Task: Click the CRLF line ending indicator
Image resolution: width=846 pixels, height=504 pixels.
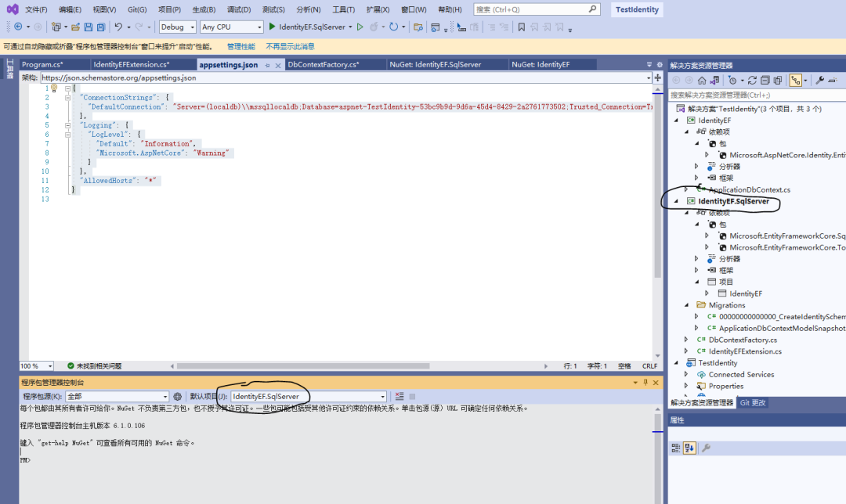Action: click(x=649, y=366)
